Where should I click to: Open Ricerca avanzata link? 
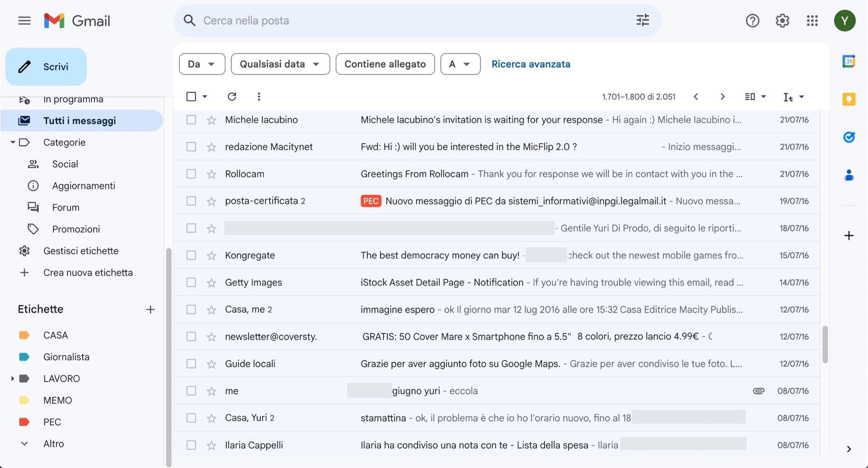click(530, 64)
